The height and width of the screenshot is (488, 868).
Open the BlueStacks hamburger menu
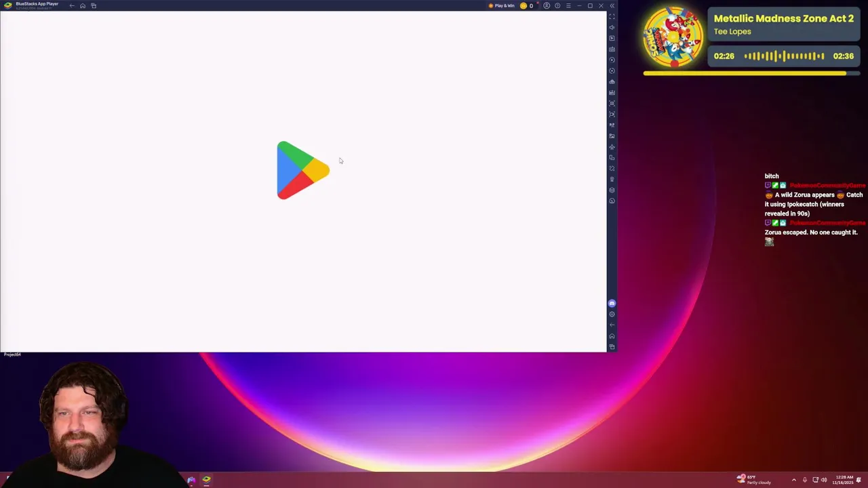tap(568, 5)
